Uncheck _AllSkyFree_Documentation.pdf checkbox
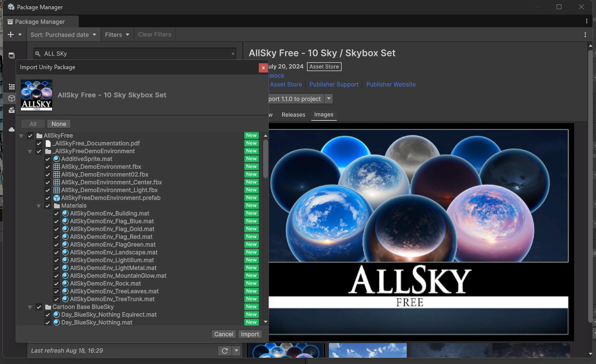 point(39,144)
